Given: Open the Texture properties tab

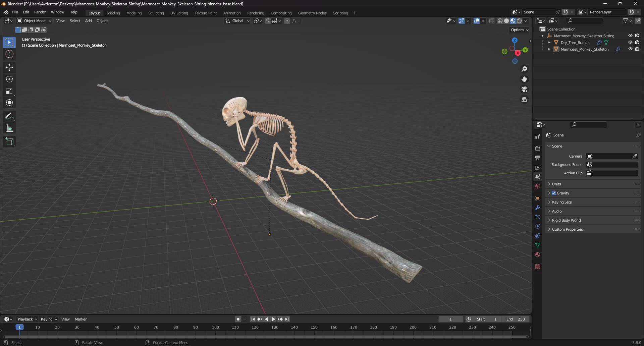Looking at the screenshot, I should [538, 267].
